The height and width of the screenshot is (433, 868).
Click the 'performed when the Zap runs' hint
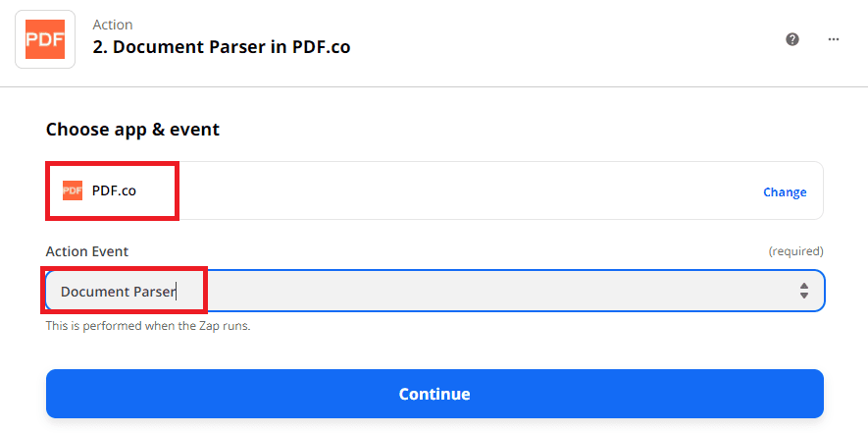point(148,325)
